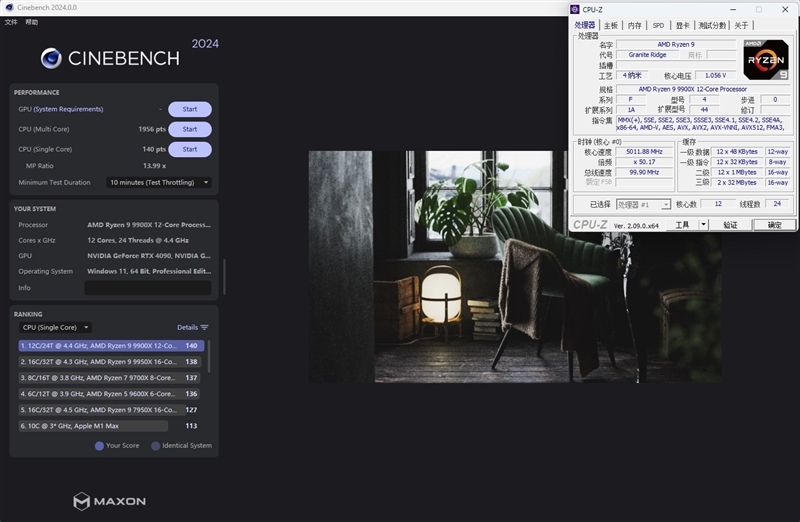Switch to the 显卡 tab in CPU-Z
The height and width of the screenshot is (522, 800).
683,26
